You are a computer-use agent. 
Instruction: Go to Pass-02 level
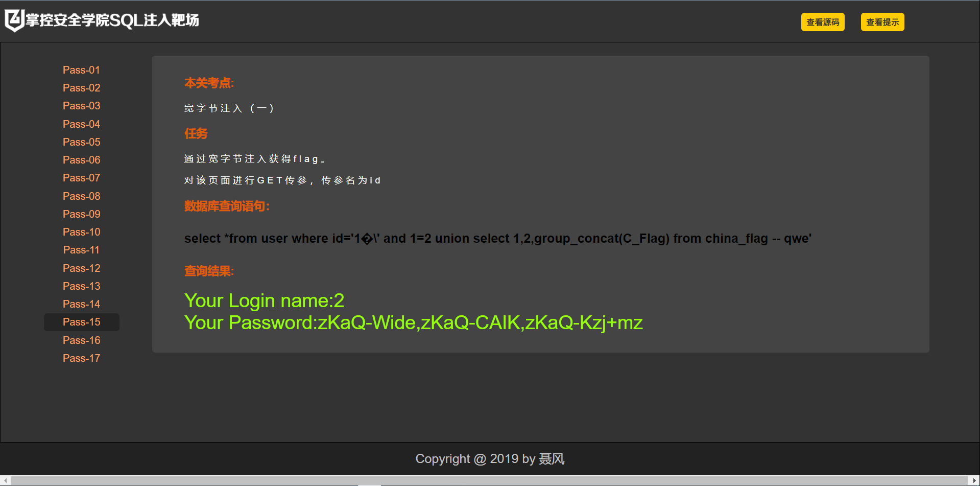coord(82,88)
